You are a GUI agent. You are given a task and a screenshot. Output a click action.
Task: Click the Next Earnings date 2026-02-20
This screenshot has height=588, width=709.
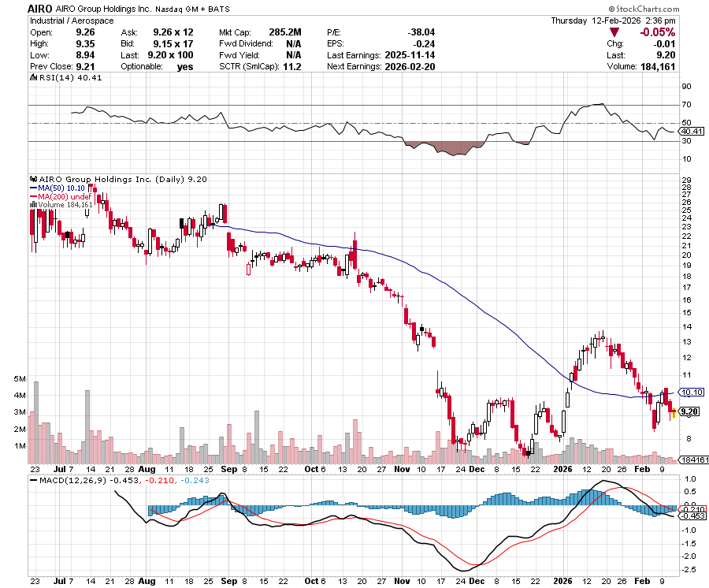(410, 66)
